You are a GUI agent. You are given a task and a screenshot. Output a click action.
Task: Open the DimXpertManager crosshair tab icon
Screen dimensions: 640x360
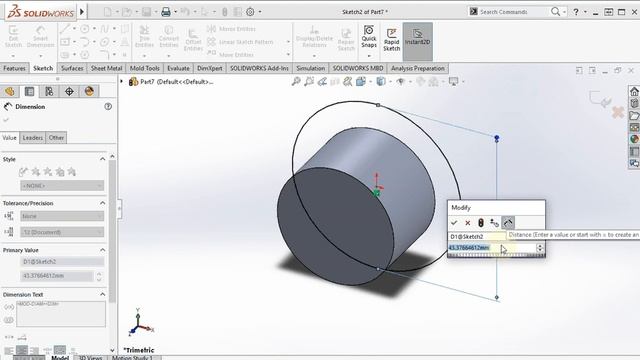click(x=69, y=91)
